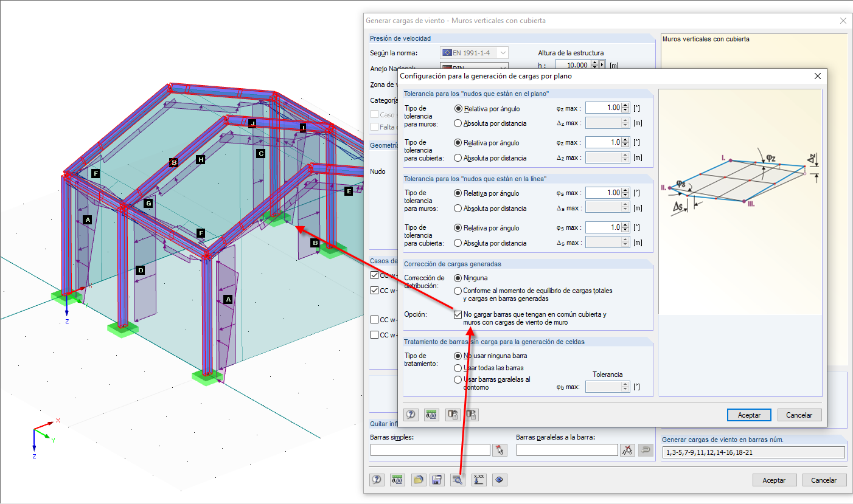Select Absoluta por distancia for on-line wall tolerance

tap(458, 209)
